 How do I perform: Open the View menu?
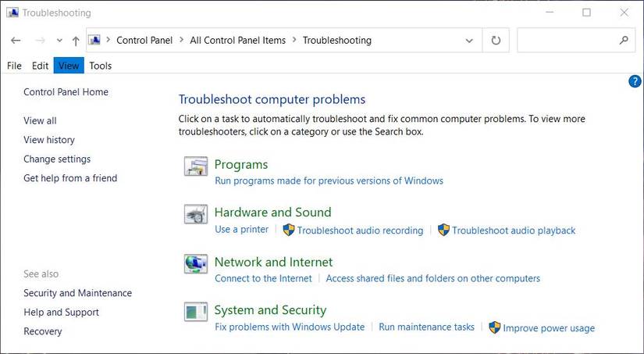[69, 66]
